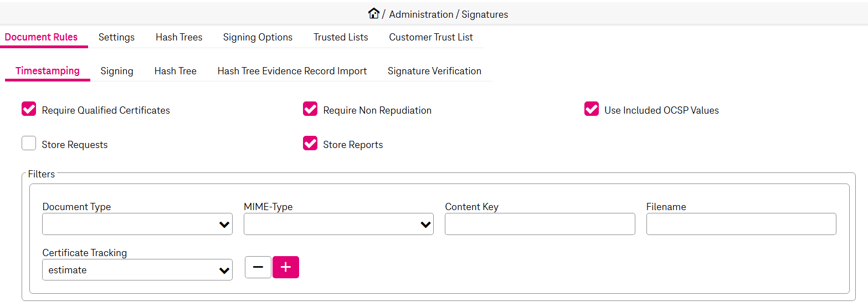Switch to Signature Verification sub-tab

tap(434, 71)
